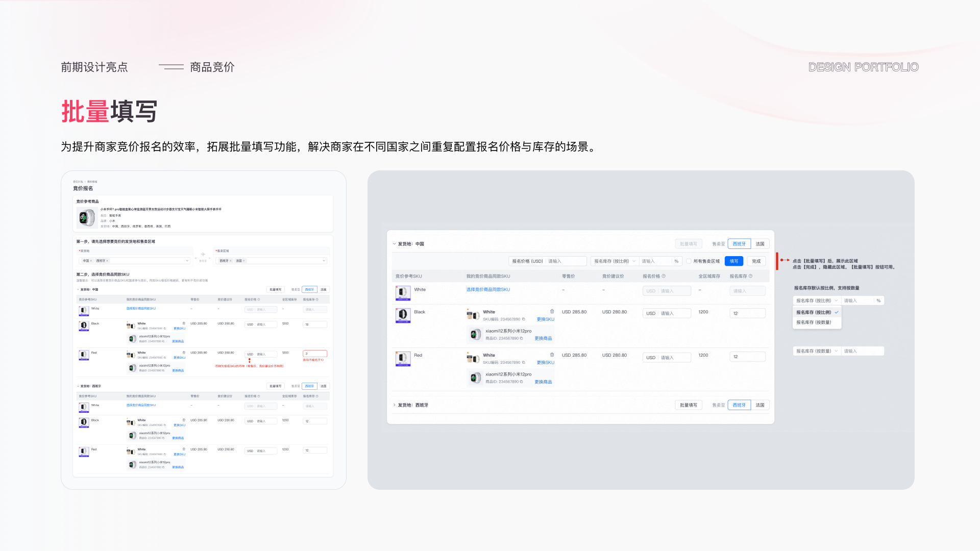Click the matched SKU image in the Black row

point(473,315)
